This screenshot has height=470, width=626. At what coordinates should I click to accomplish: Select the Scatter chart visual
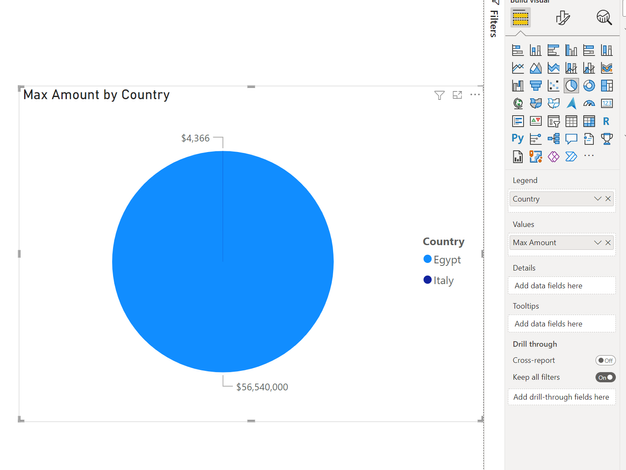(553, 85)
